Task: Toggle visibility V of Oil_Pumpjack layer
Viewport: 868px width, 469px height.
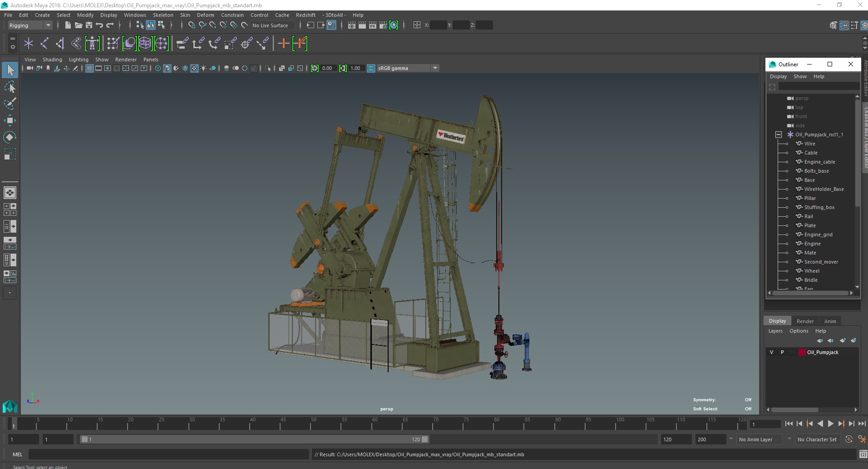Action: tap(771, 352)
